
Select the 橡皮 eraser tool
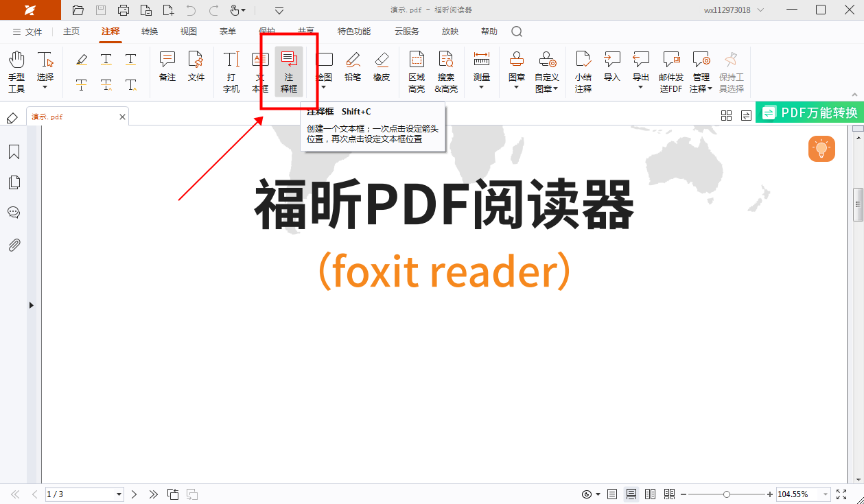click(x=382, y=67)
